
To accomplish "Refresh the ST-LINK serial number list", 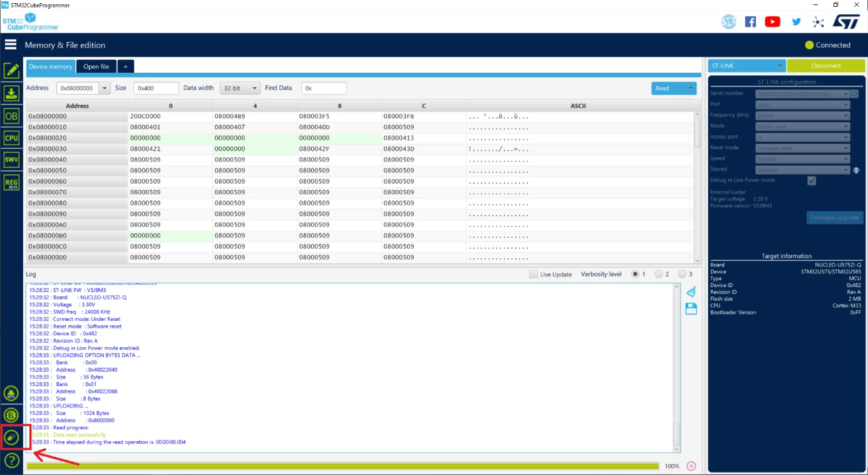I will coord(854,93).
